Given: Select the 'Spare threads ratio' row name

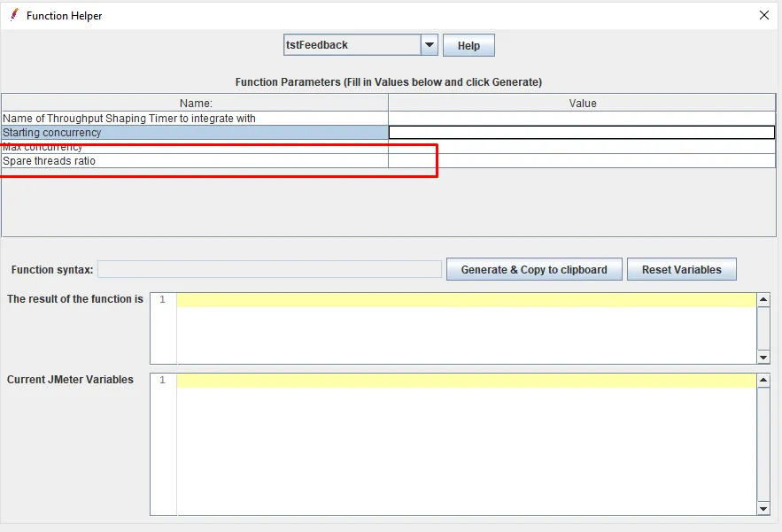Looking at the screenshot, I should point(195,160).
